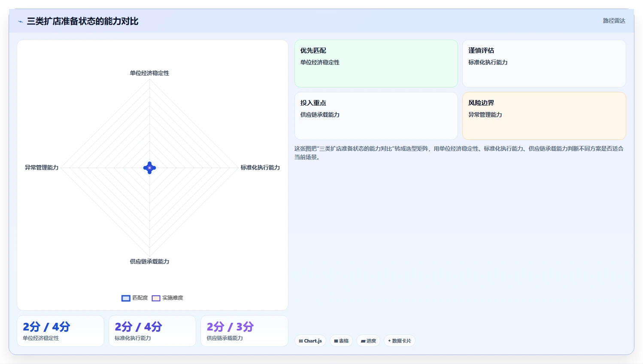The width and height of the screenshot is (643, 364).
Task: Click the 单位经济稳定性 2分 / 4分 score card
Action: [61, 331]
